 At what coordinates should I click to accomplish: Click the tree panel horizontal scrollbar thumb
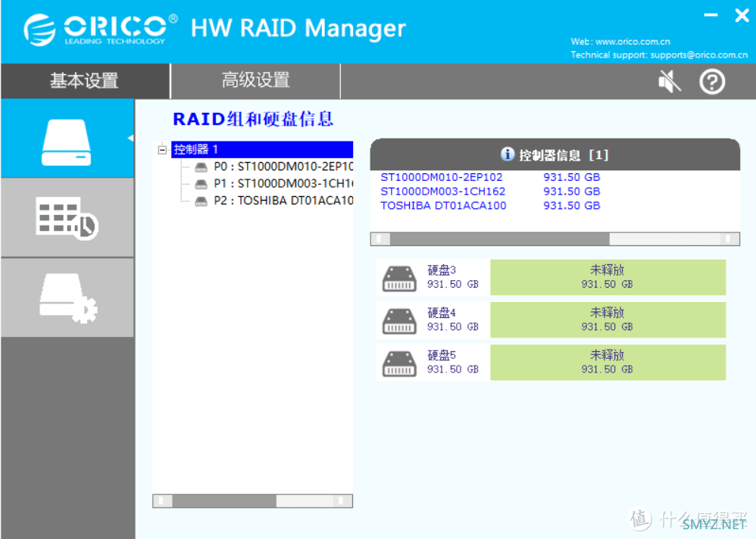coord(224,501)
